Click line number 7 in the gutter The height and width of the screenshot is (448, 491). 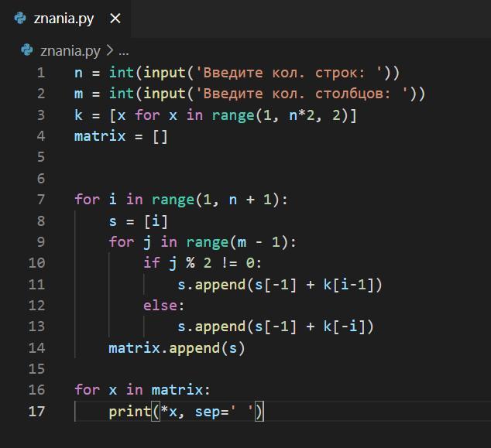click(x=41, y=200)
